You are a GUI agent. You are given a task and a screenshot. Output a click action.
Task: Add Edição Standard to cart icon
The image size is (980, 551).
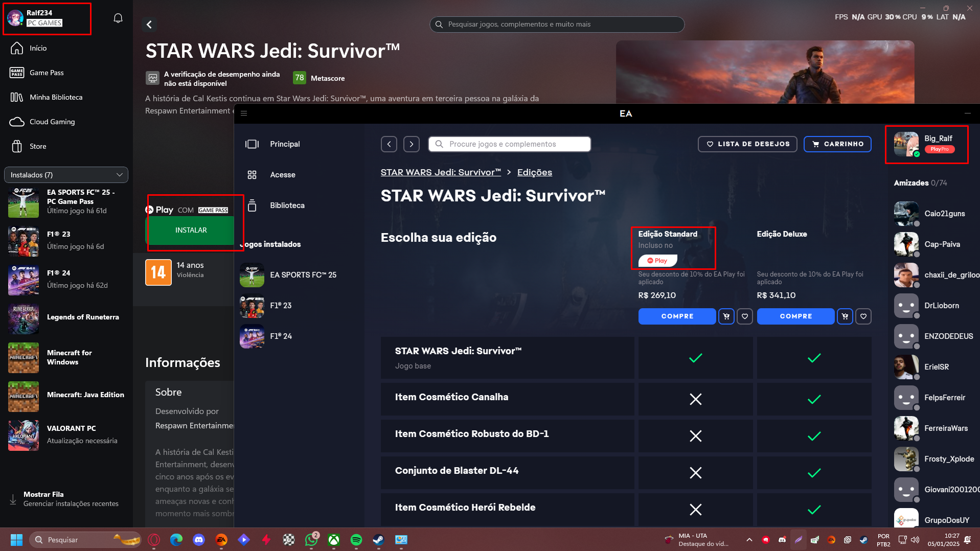[x=726, y=316]
